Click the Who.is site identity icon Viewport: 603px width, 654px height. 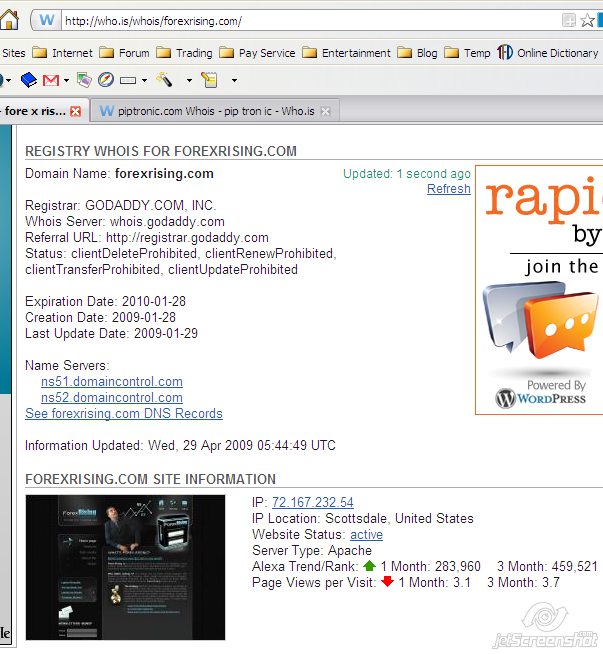click(x=47, y=20)
